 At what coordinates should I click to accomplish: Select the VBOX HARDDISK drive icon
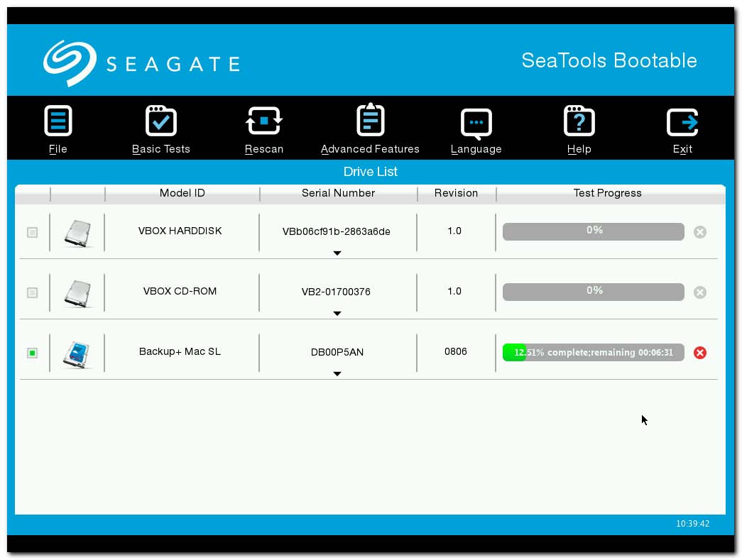[77, 233]
